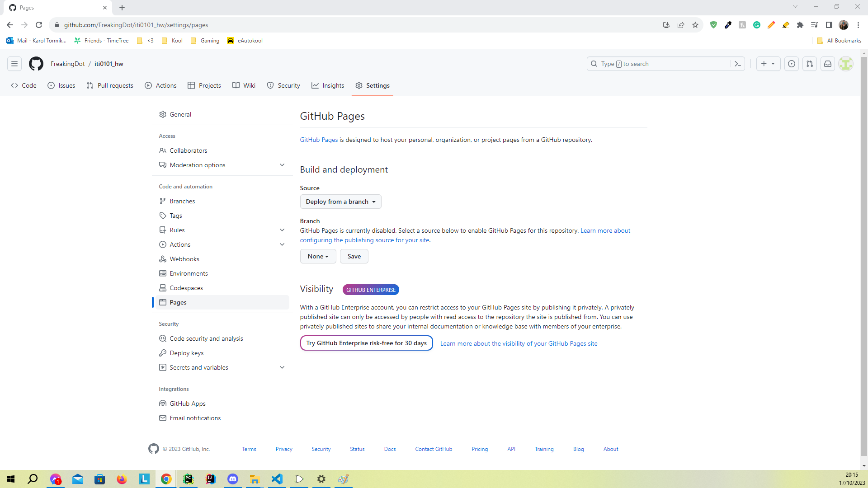Viewport: 868px width, 488px height.
Task: Bookmark this page with the star icon
Action: click(x=695, y=25)
